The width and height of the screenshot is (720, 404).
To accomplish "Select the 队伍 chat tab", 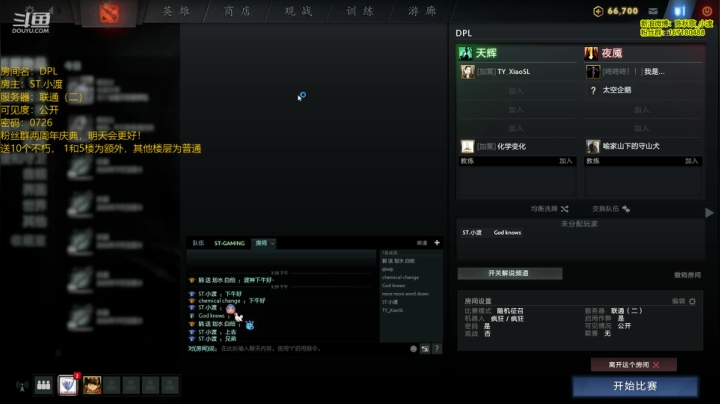I will pos(198,243).
